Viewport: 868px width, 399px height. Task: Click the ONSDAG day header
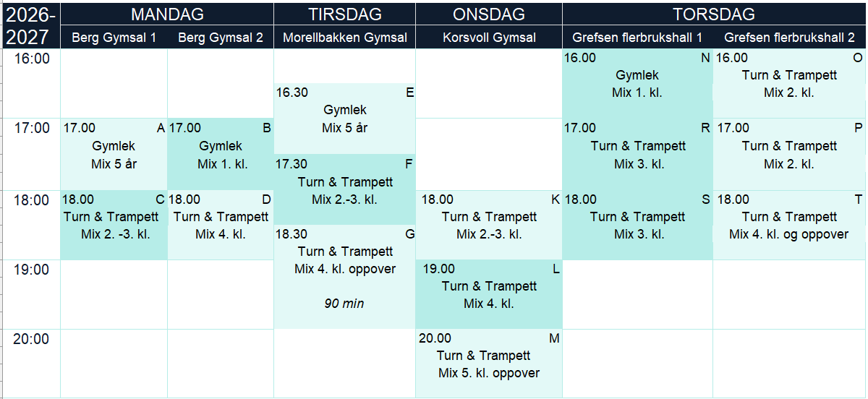[489, 14]
